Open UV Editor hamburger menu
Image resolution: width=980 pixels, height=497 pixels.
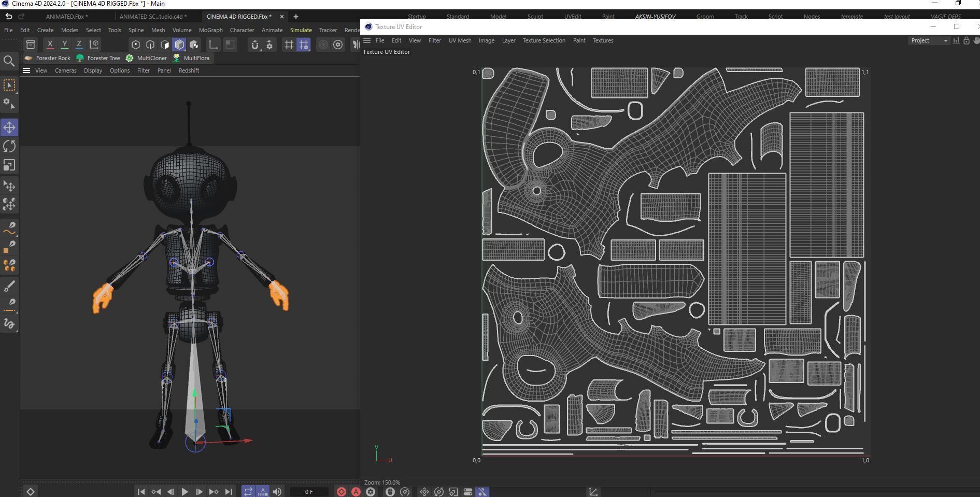coord(367,40)
